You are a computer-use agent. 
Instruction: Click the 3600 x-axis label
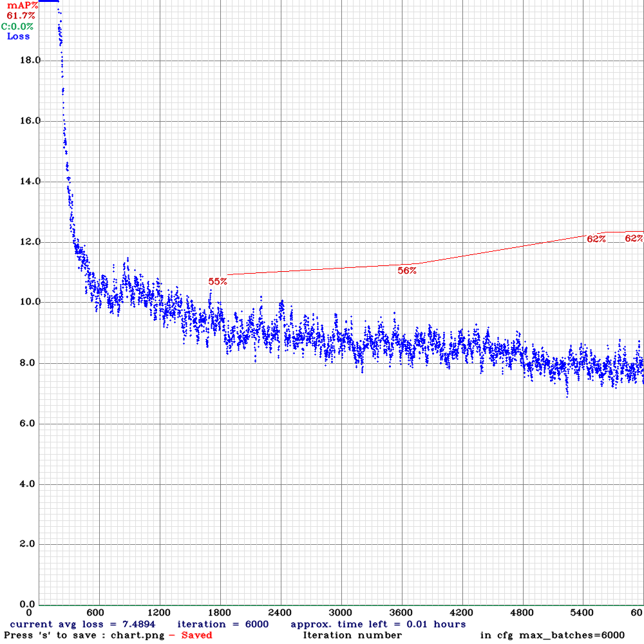[401, 613]
